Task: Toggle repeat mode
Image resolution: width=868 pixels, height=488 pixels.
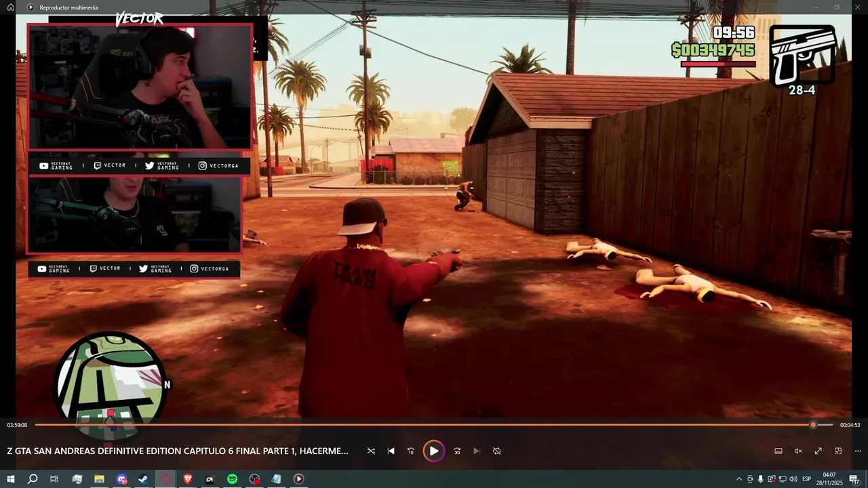Action: tap(496, 451)
